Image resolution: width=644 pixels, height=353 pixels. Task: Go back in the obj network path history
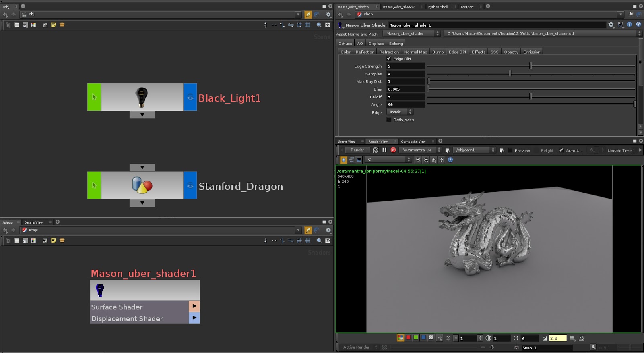[x=5, y=15]
